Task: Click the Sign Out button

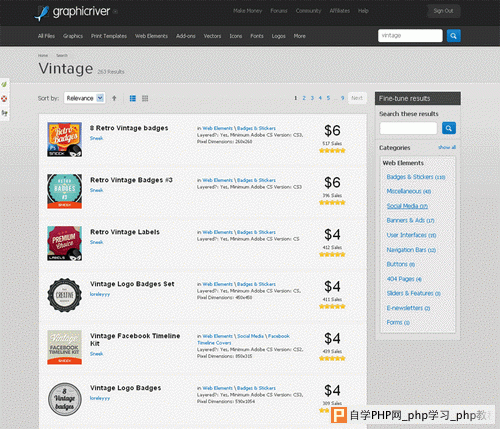Action: point(443,11)
